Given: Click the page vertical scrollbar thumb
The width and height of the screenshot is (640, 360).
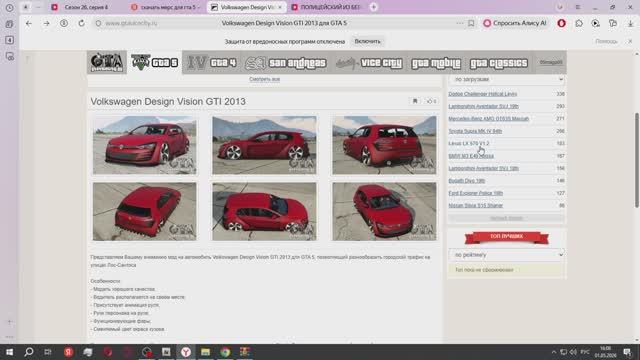Looking at the screenshot, I should tap(637, 160).
